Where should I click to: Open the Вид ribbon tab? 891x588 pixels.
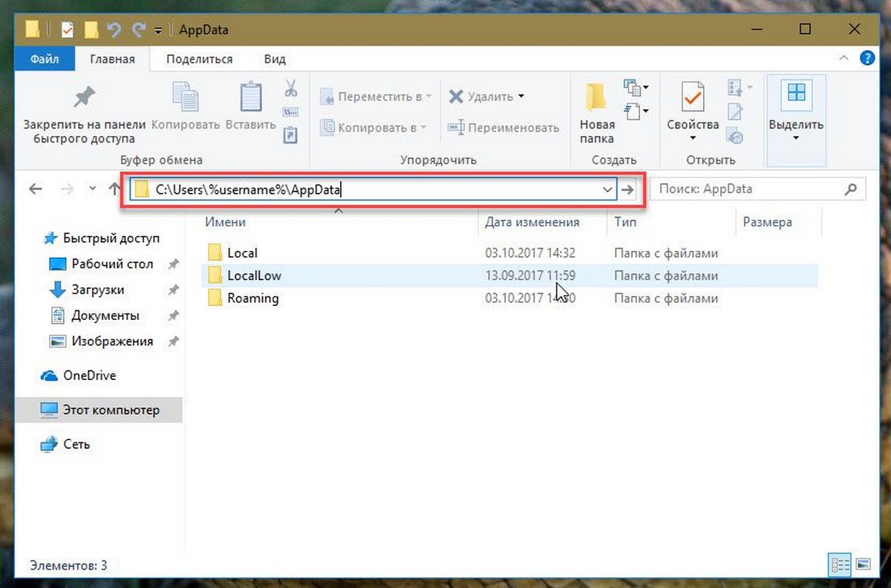(x=275, y=59)
